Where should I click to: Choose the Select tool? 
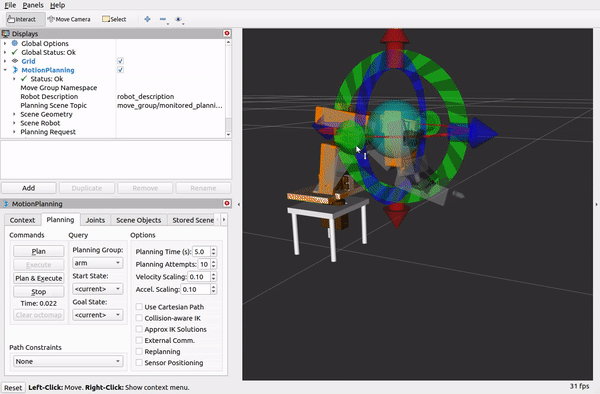tap(114, 19)
